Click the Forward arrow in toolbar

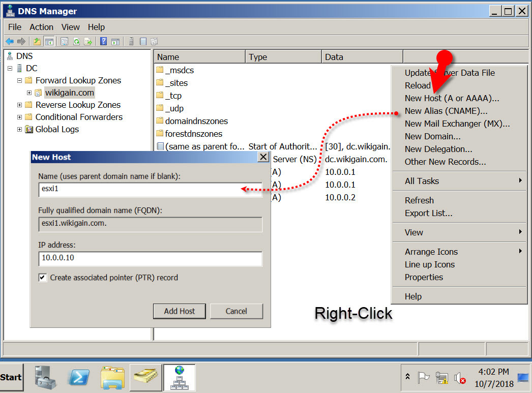coord(21,41)
